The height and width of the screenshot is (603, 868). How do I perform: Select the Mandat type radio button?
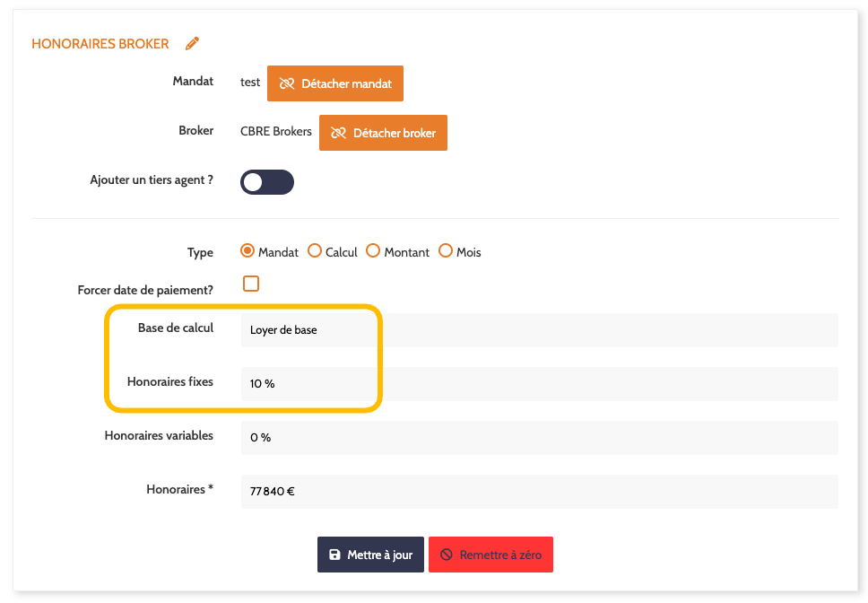click(x=248, y=251)
